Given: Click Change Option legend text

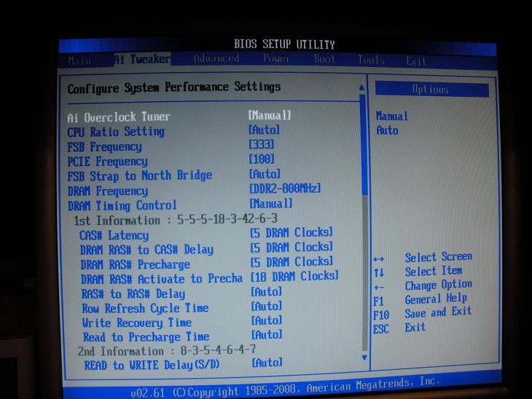Looking at the screenshot, I should tap(439, 285).
